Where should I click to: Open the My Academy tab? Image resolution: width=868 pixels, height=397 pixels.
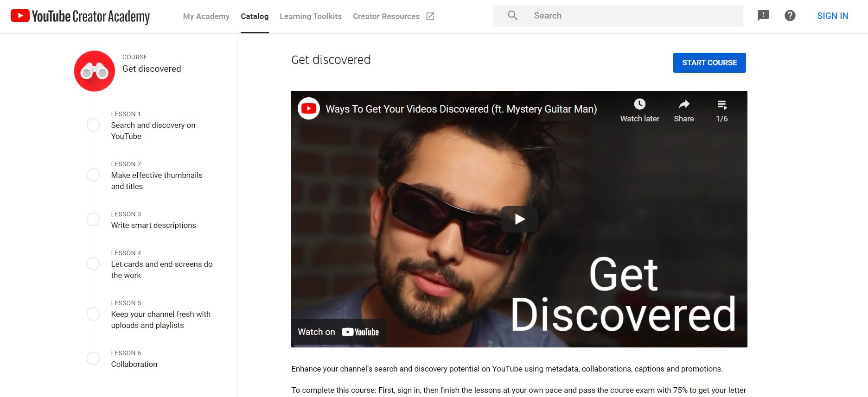[206, 16]
